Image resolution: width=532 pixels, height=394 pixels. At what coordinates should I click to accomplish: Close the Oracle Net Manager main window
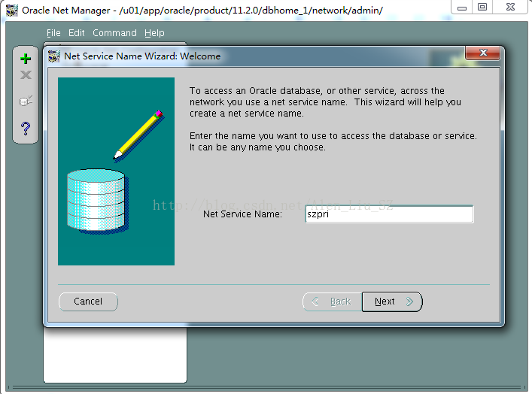pyautogui.click(x=510, y=7)
